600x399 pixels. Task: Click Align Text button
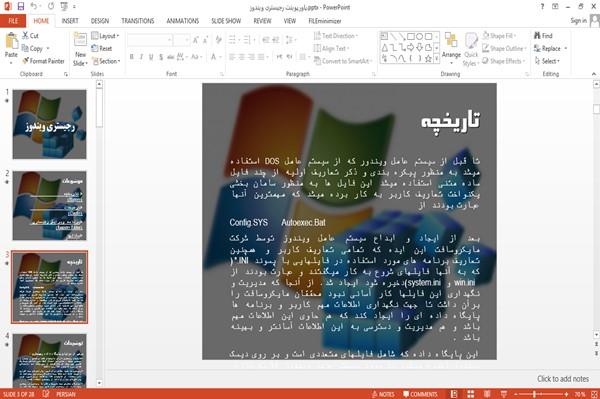click(331, 48)
